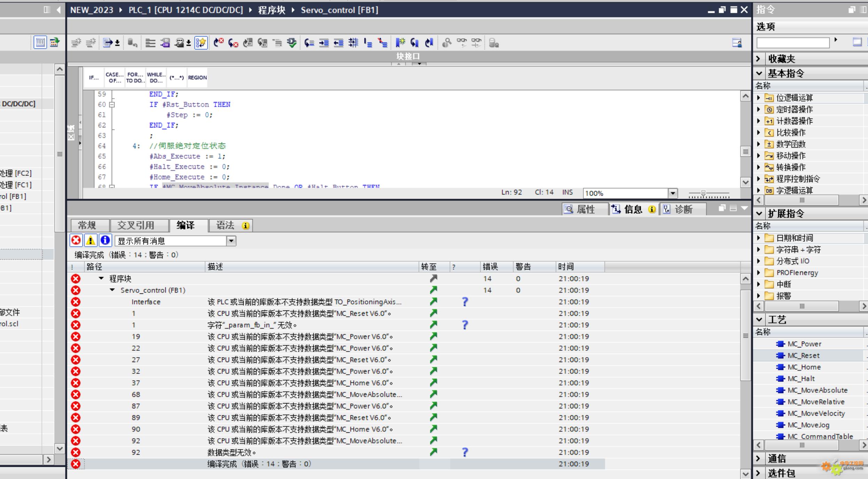Toggle the favorites display in the editor toolbar
Image resolution: width=868 pixels, height=479 pixels.
[201, 43]
